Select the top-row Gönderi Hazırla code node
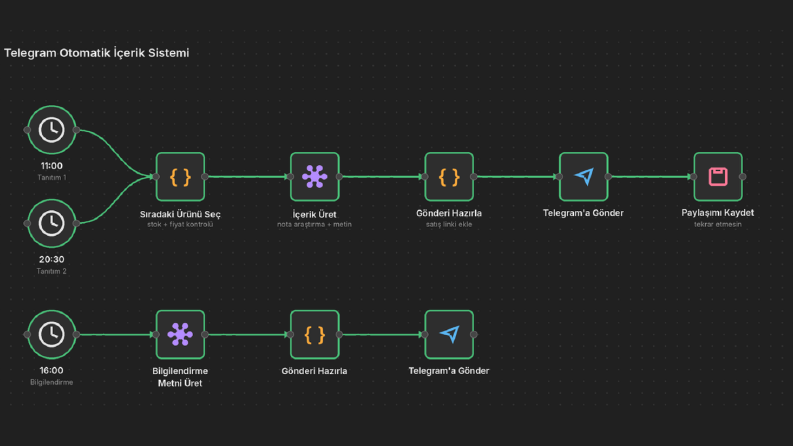 449,177
